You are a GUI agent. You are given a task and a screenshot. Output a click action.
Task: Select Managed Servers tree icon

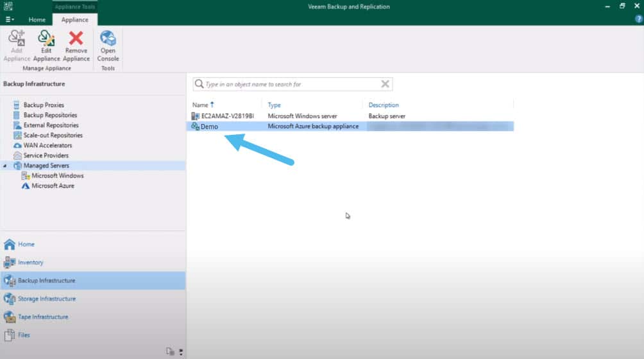[x=17, y=165]
